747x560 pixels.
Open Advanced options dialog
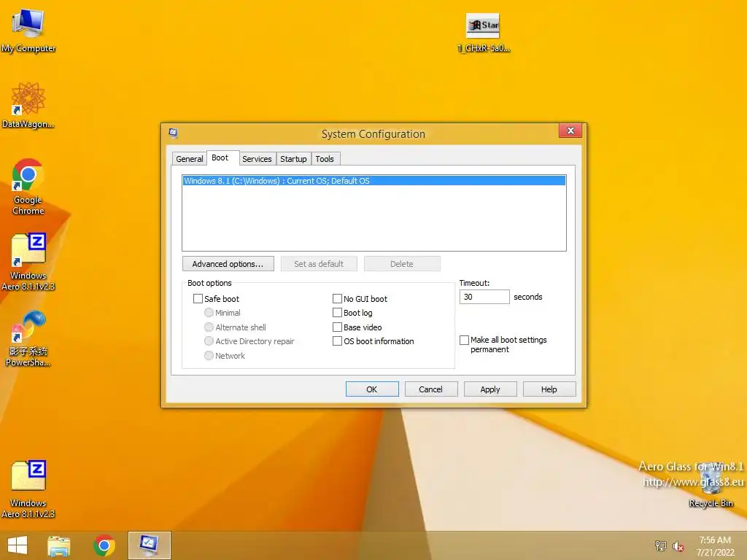pos(228,264)
